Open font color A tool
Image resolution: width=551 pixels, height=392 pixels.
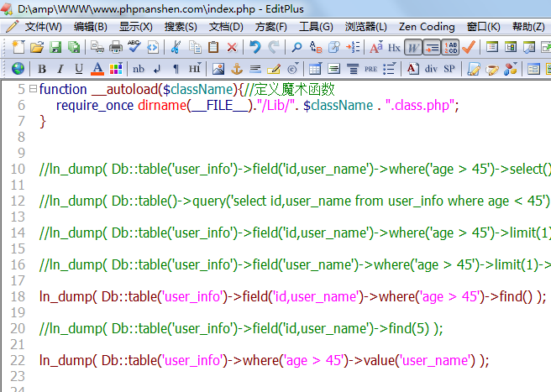pos(97,69)
